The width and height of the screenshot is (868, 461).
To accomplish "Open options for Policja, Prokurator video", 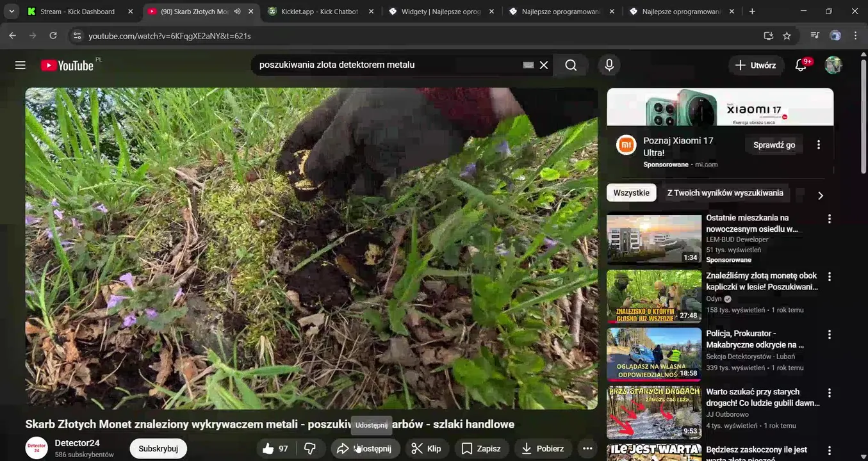I will coord(830,334).
